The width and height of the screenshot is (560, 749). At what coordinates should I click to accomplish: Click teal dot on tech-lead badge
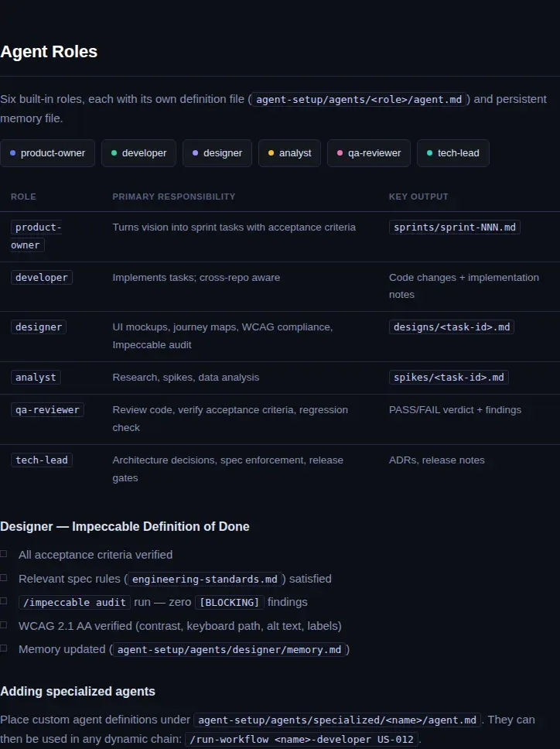click(429, 153)
